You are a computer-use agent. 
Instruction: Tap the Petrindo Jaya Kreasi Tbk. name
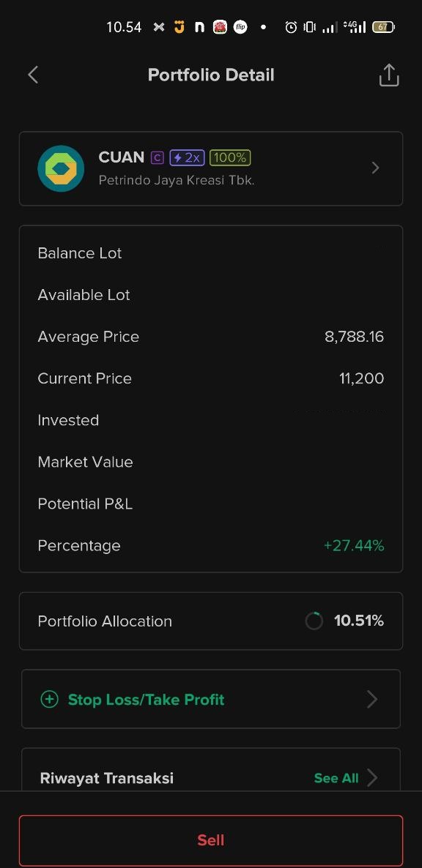point(177,181)
